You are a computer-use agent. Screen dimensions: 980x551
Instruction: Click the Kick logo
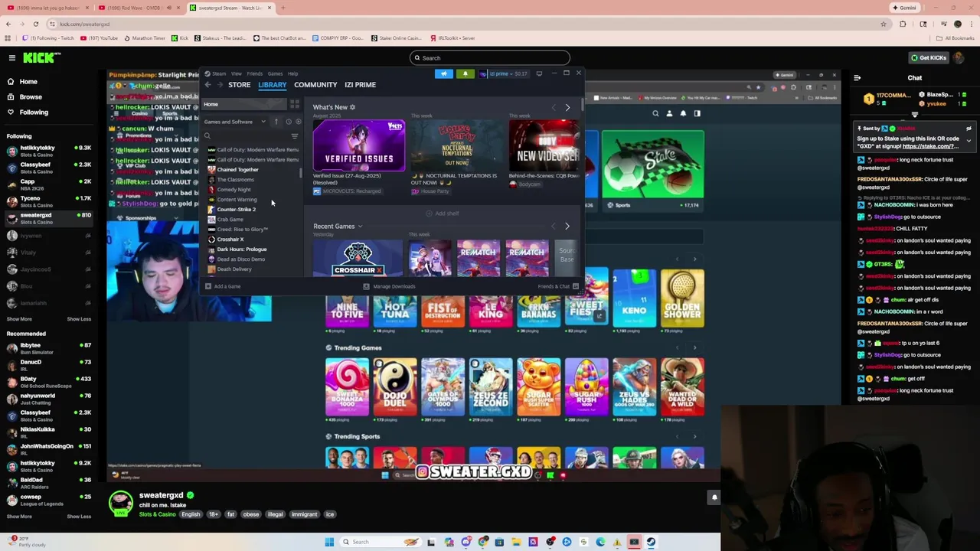(x=41, y=57)
